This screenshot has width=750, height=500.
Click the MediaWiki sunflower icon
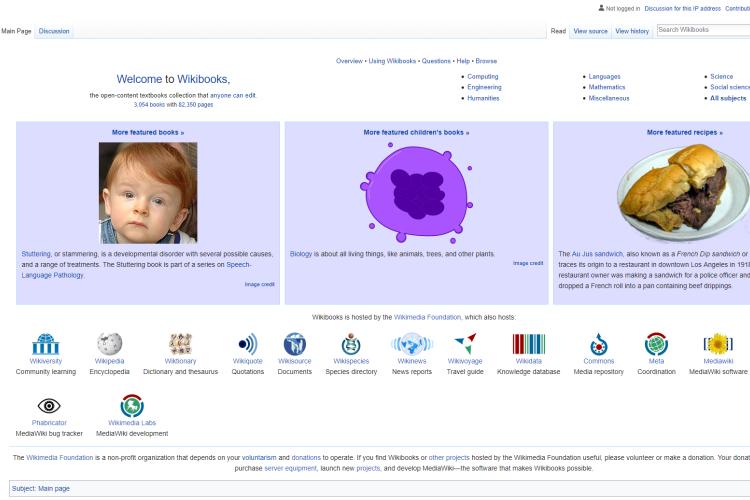[718, 344]
